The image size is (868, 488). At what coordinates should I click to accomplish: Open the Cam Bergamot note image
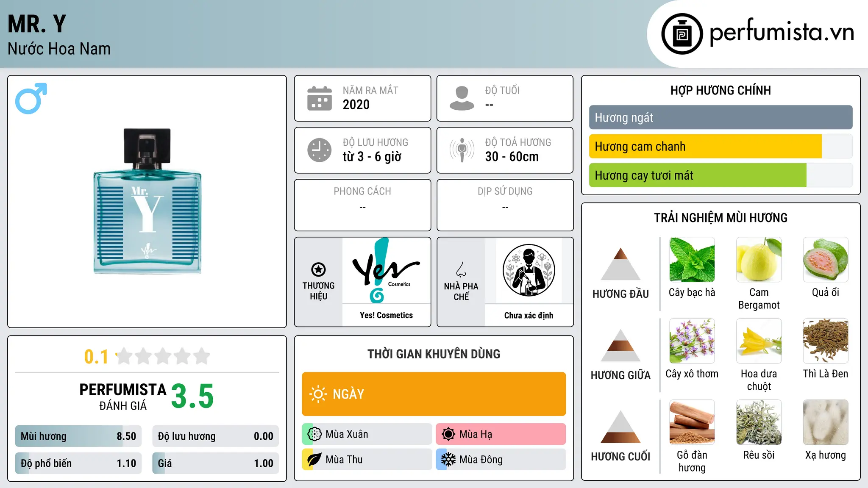coord(759,260)
